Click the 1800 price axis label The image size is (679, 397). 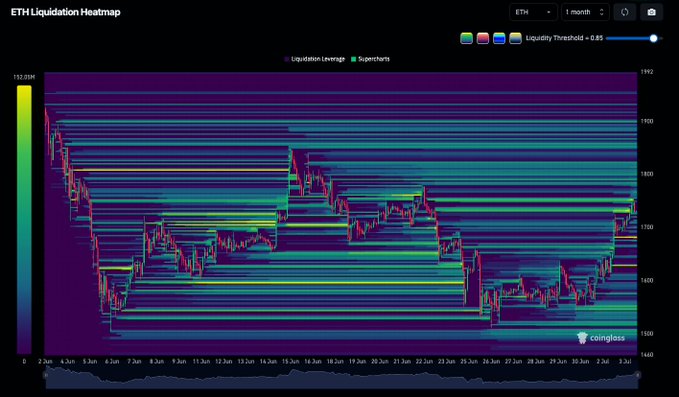(x=647, y=174)
